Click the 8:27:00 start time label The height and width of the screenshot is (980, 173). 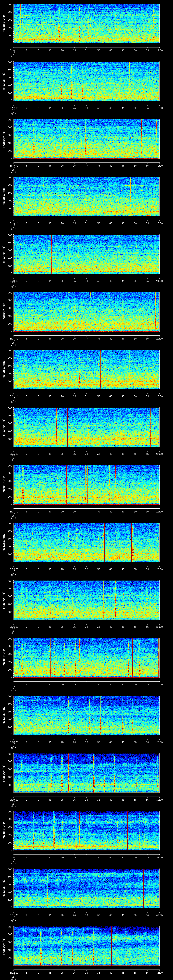[x=14, y=684]
